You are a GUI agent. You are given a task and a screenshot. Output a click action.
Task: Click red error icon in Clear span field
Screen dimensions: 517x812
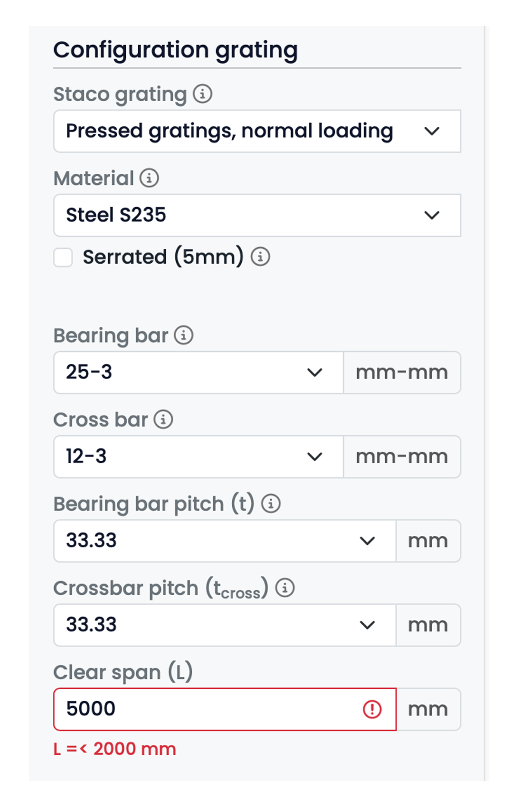click(372, 709)
